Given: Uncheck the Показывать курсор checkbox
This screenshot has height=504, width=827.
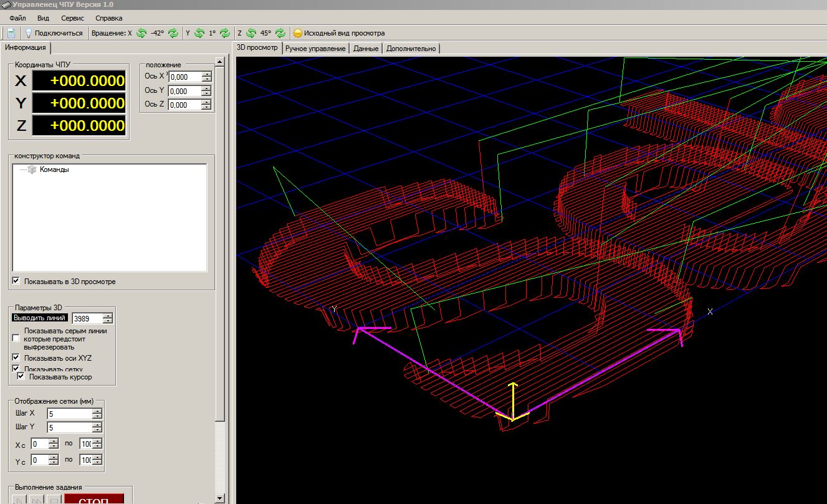Looking at the screenshot, I should click(x=21, y=377).
